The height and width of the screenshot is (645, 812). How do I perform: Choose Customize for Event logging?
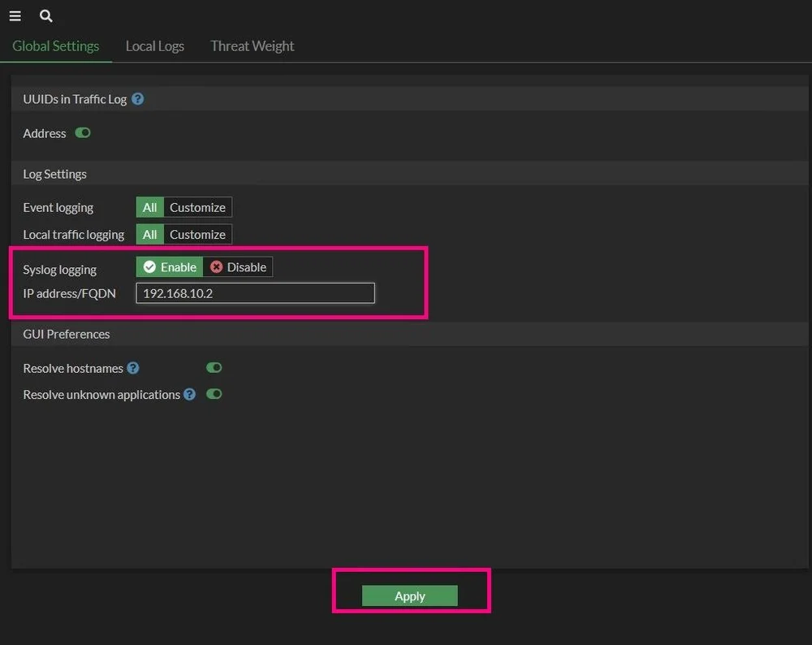click(197, 207)
